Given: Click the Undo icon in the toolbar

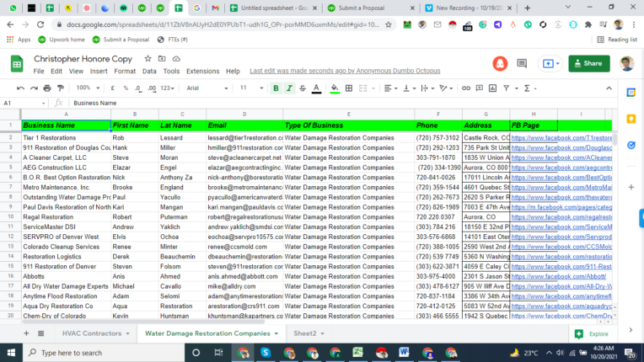Looking at the screenshot, I should (20, 88).
